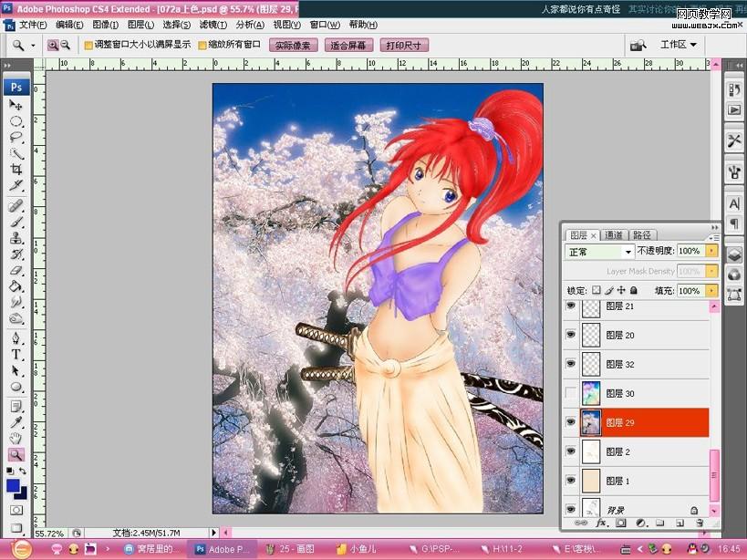747x560 pixels.
Task: Open the 文件(F) menu
Action: coord(33,25)
